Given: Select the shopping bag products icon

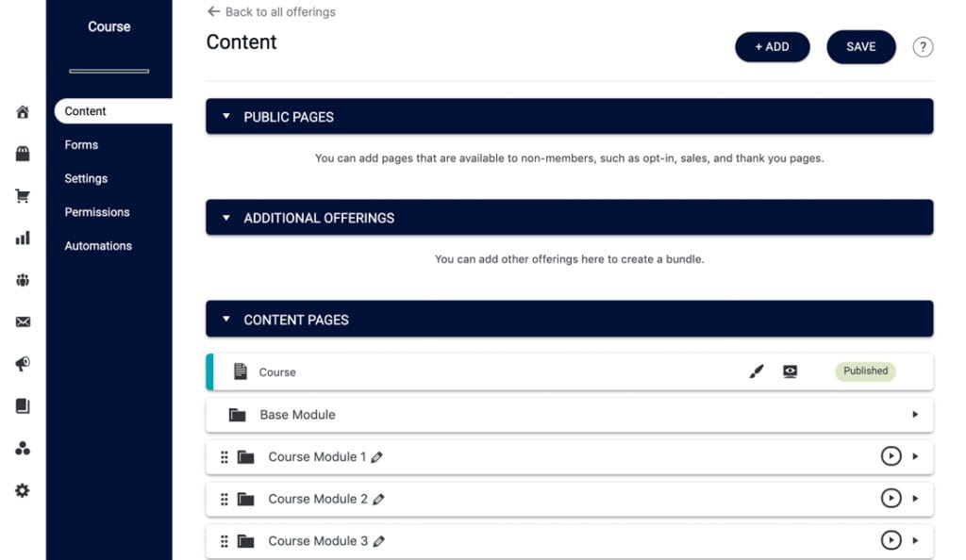Looking at the screenshot, I should [x=22, y=153].
